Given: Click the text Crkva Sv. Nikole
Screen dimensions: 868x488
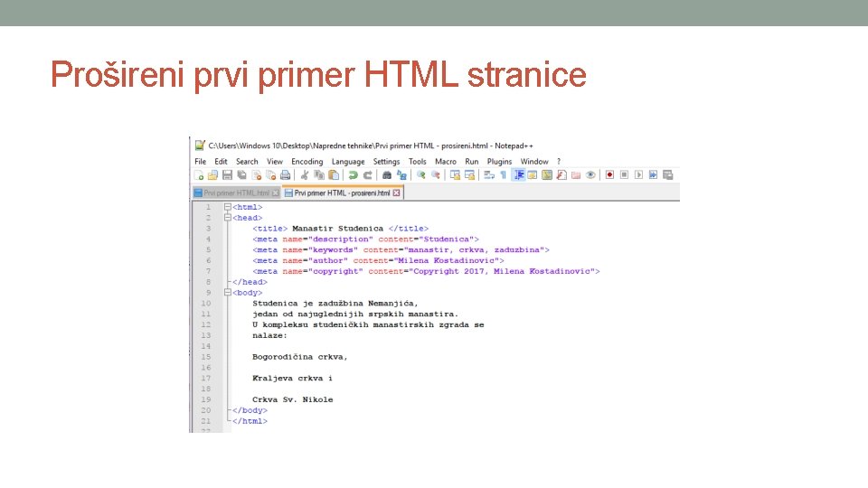Looking at the screenshot, I should 293,399.
